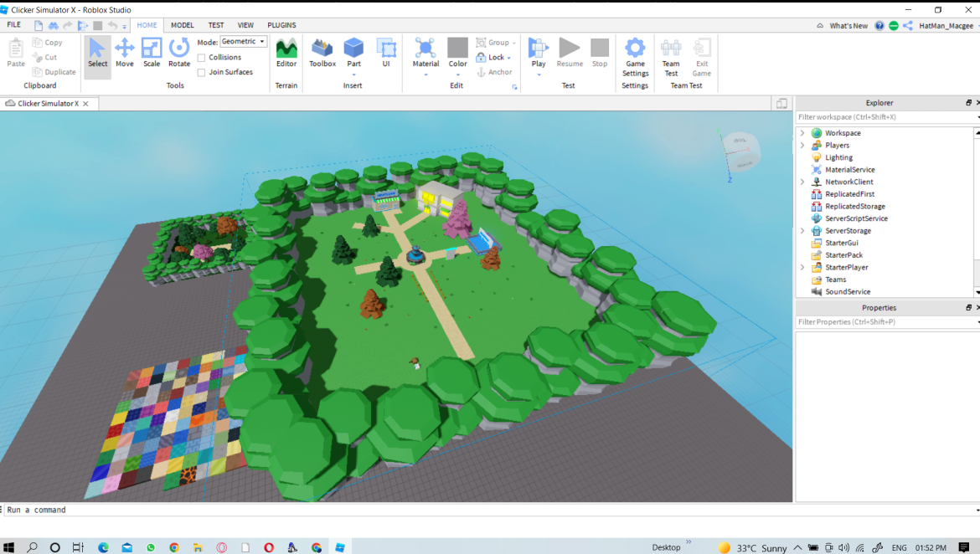Click the Group button

click(x=495, y=43)
